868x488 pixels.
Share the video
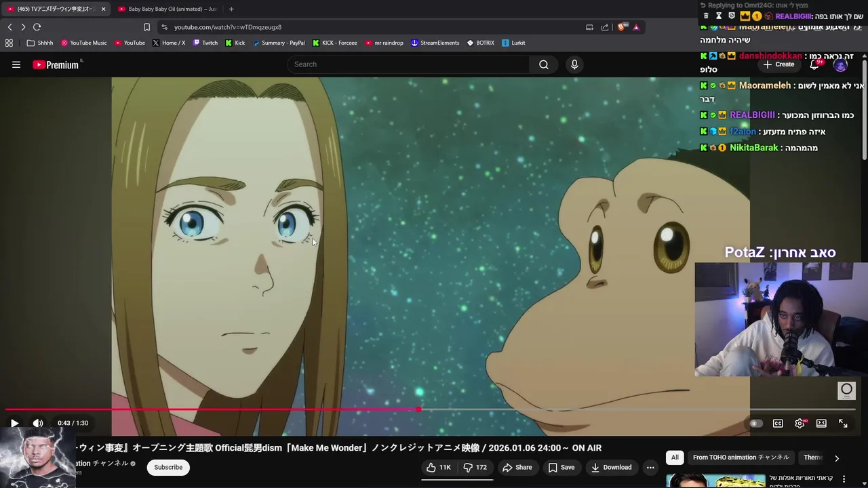[517, 467]
